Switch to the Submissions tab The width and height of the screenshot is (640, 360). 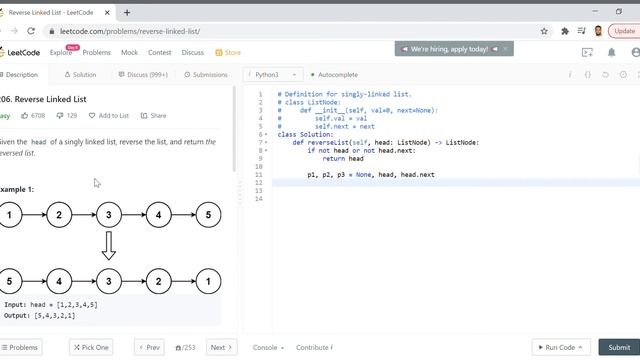click(x=206, y=75)
